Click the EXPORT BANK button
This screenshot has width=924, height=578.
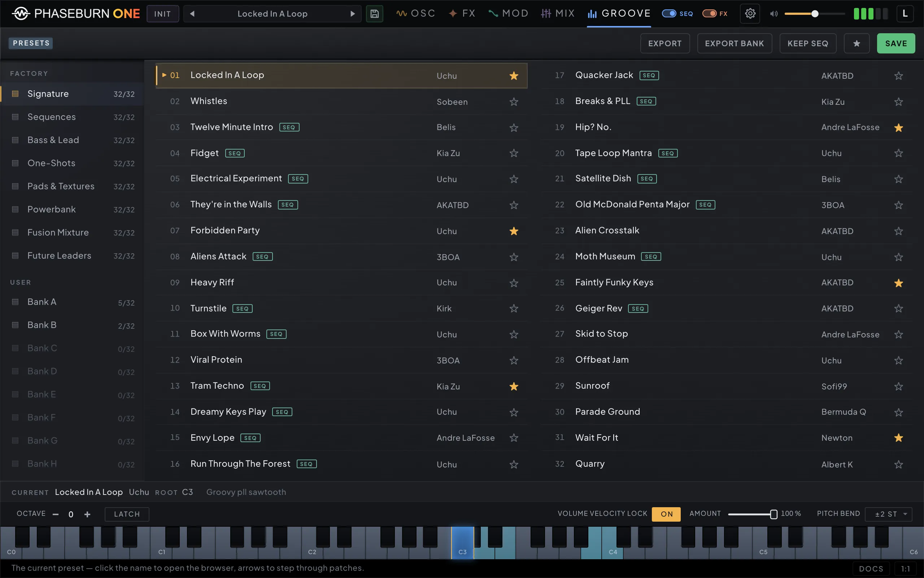734,43
